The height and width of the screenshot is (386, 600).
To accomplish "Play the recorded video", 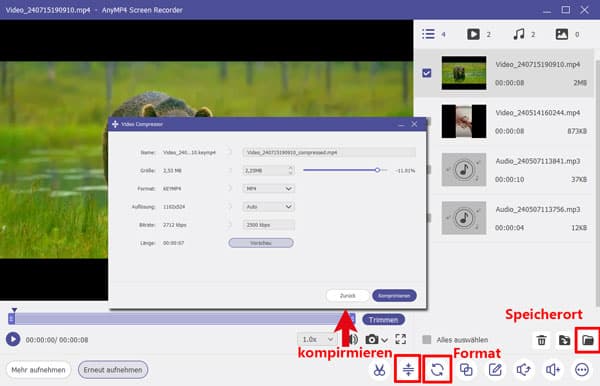I will pyautogui.click(x=13, y=339).
